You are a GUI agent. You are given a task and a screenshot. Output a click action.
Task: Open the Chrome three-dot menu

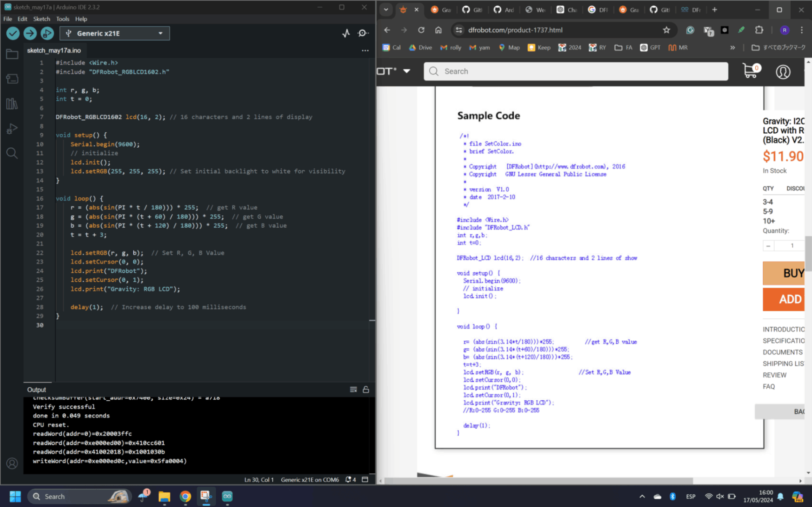click(801, 30)
